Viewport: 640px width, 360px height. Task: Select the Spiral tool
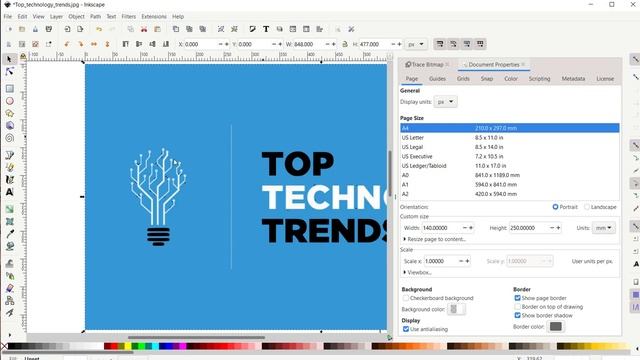point(9,138)
